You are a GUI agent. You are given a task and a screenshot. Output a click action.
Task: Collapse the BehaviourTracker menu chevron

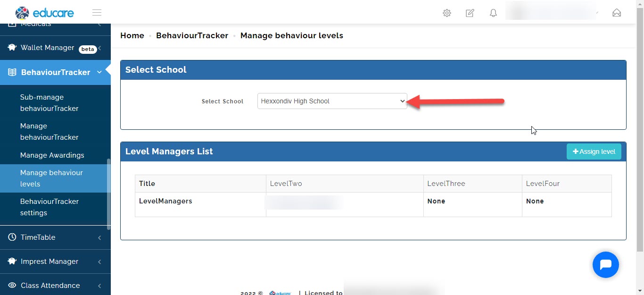coord(99,72)
